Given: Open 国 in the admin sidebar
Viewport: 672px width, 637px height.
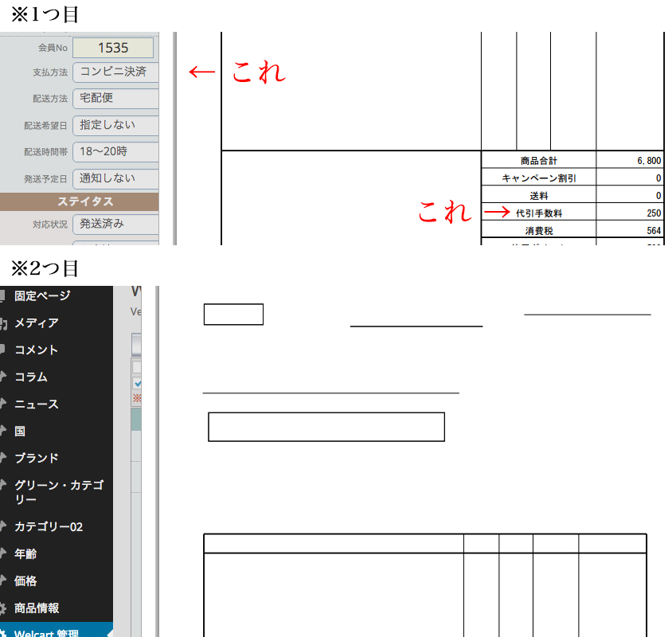Looking at the screenshot, I should [x=20, y=431].
